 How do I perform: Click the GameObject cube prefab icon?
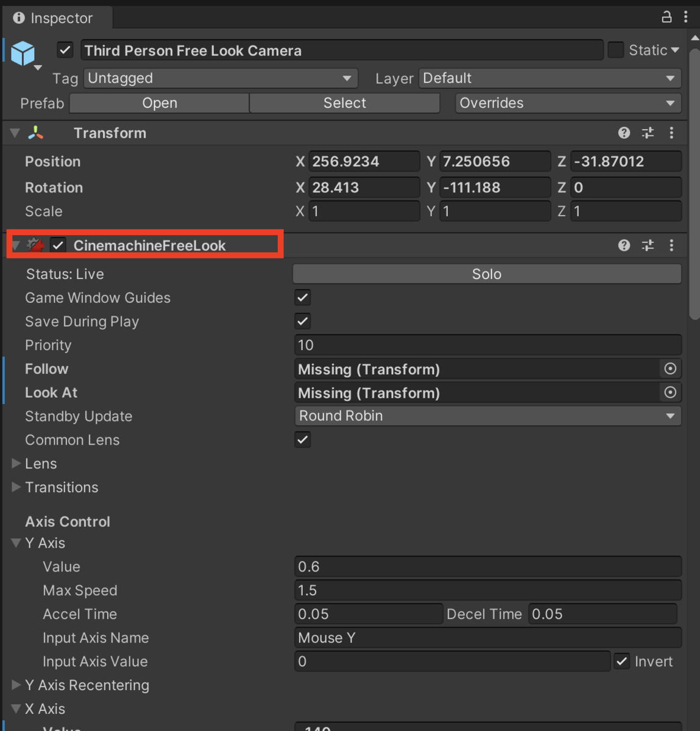pos(23,53)
